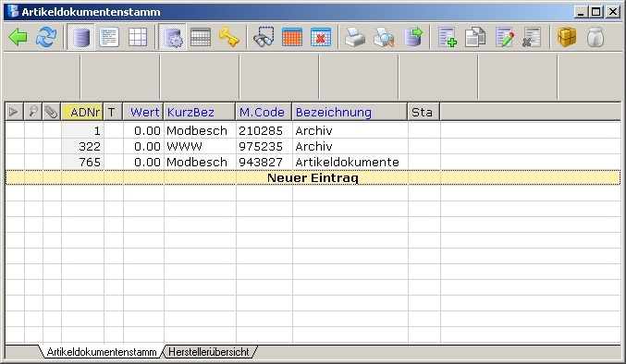
Task: Remove filter with red X table icon
Action: (x=321, y=37)
